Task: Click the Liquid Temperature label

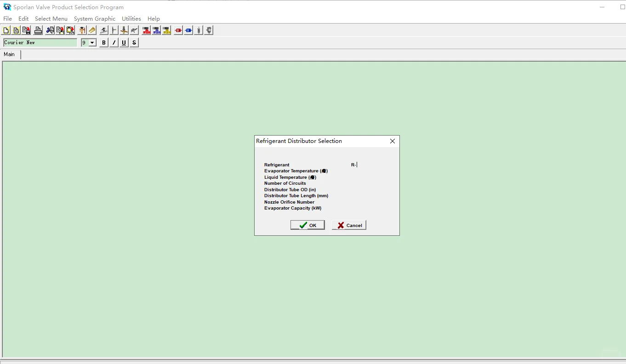Action: click(x=290, y=177)
